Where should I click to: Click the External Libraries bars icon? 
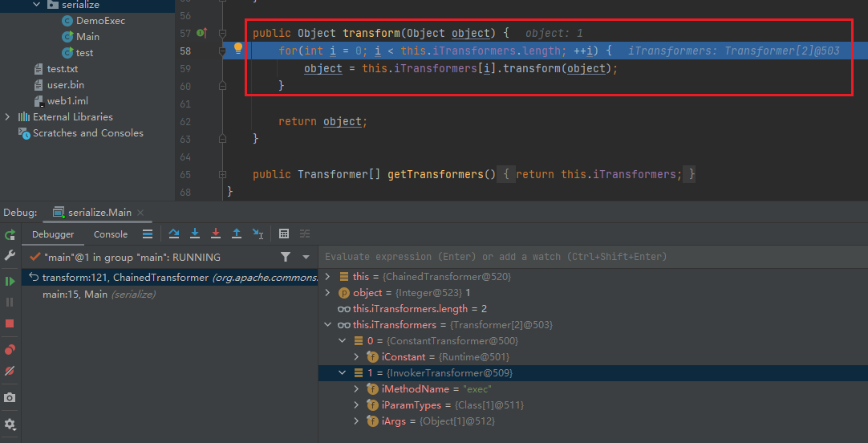(24, 117)
